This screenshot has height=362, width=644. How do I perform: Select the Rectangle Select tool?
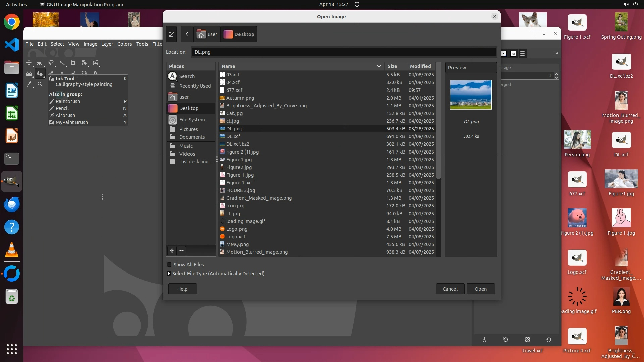pos(40,63)
